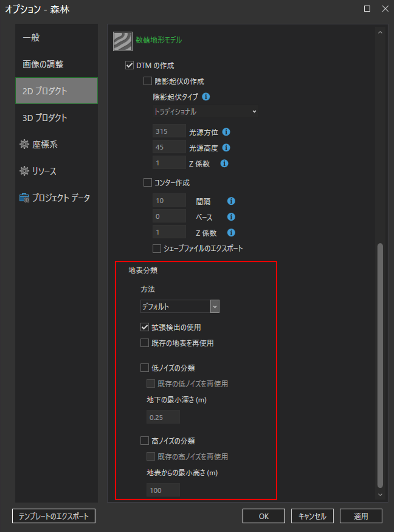Close the オプション dialog window

click(x=385, y=9)
